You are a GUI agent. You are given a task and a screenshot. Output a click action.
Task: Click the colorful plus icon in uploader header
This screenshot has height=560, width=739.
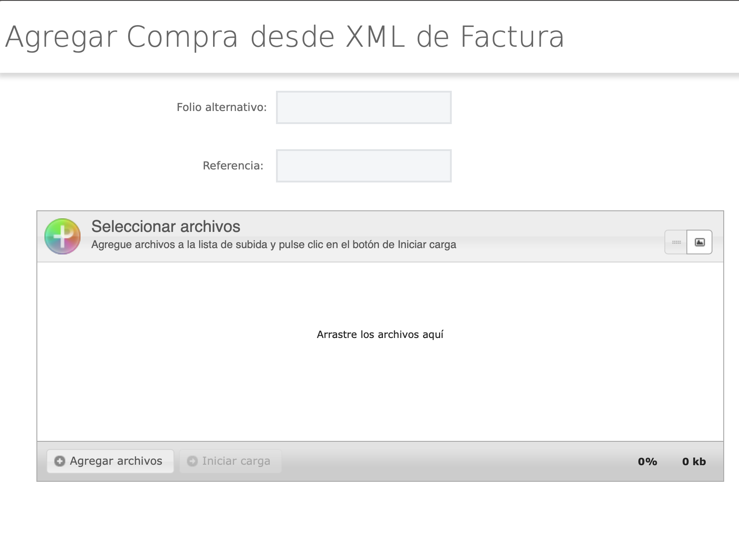62,236
